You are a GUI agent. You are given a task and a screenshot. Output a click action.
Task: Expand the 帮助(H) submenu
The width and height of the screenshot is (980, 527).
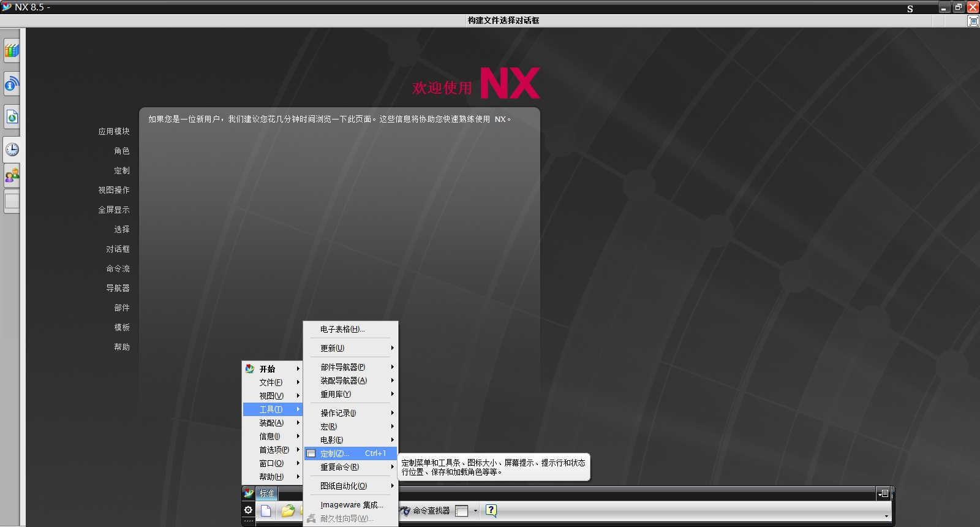coord(273,477)
